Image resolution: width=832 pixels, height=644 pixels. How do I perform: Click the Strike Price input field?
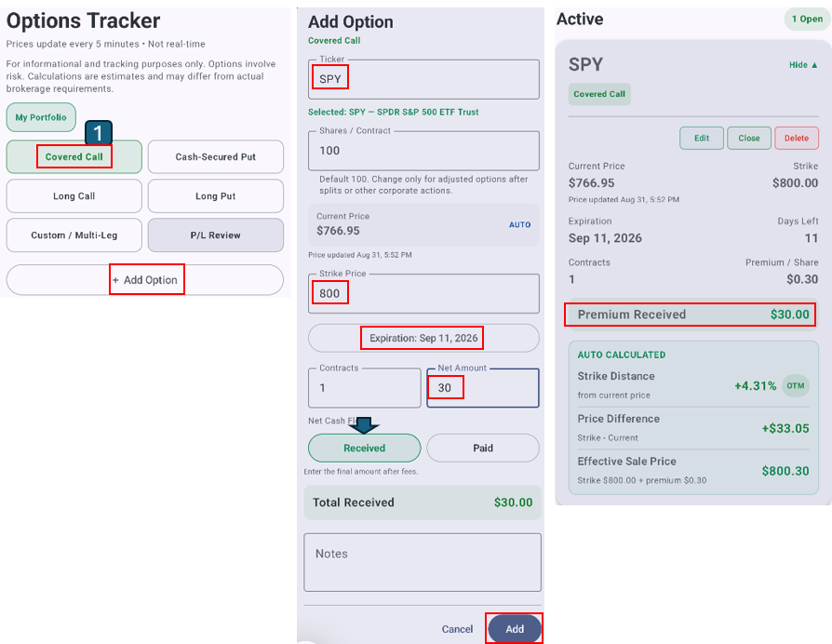pos(423,293)
